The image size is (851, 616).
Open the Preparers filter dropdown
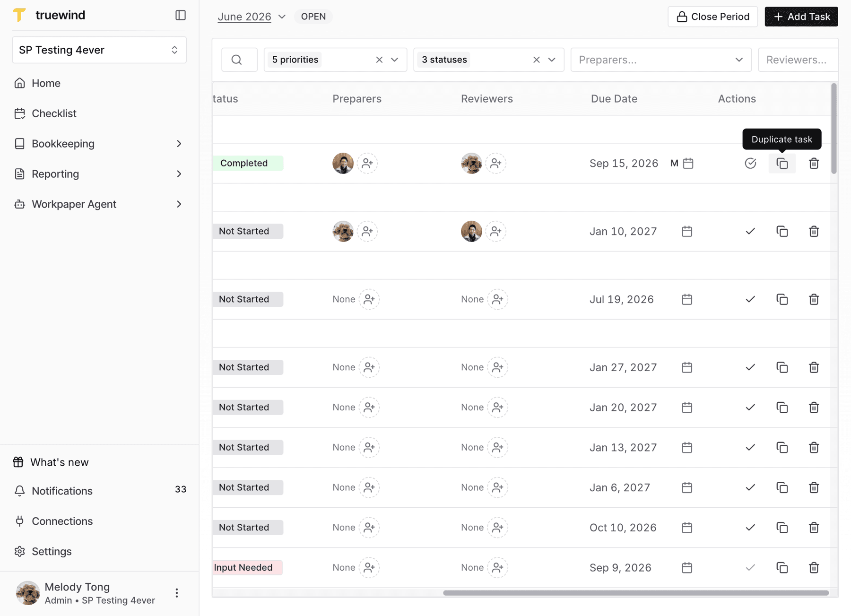pos(661,60)
